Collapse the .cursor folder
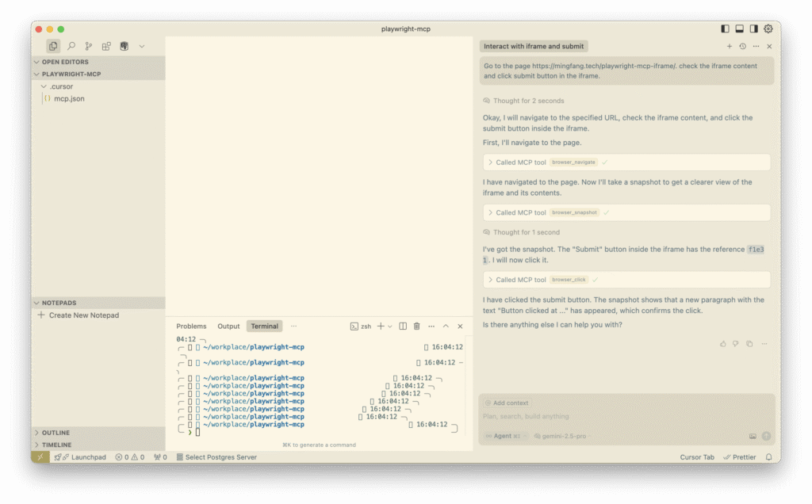 coord(44,86)
